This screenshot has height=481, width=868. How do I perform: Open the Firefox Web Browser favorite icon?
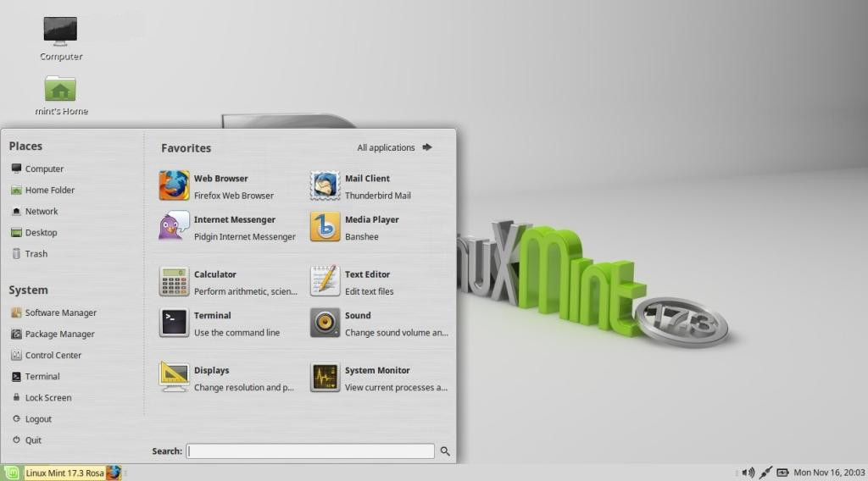point(174,185)
